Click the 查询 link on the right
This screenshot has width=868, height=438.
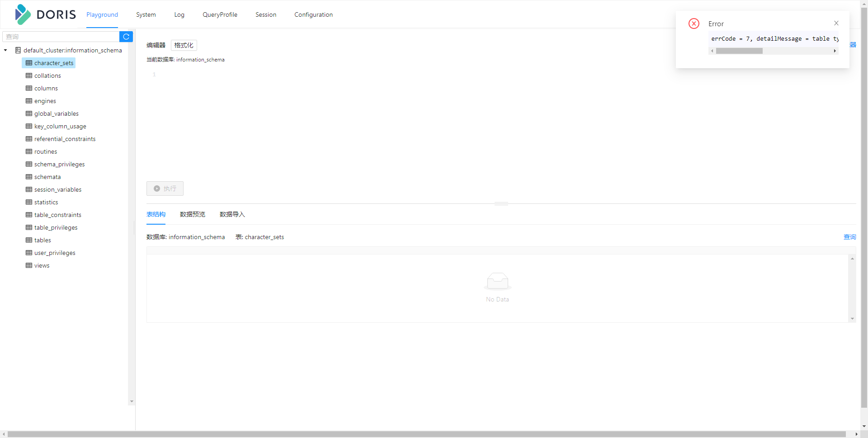849,237
